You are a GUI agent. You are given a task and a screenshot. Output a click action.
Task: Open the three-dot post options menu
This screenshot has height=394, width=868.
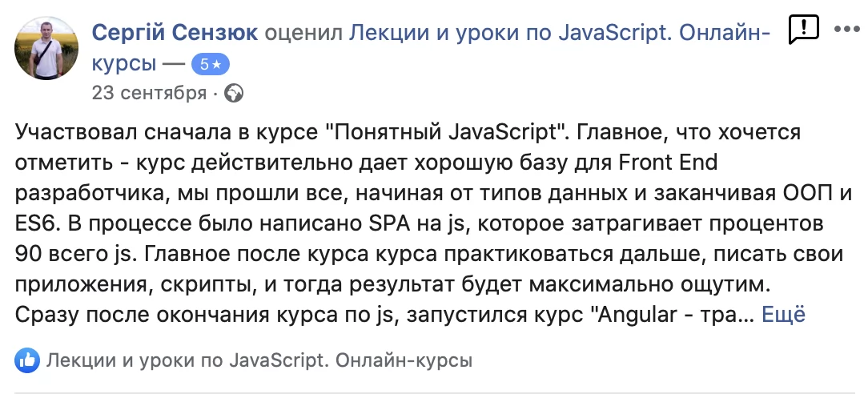(846, 29)
